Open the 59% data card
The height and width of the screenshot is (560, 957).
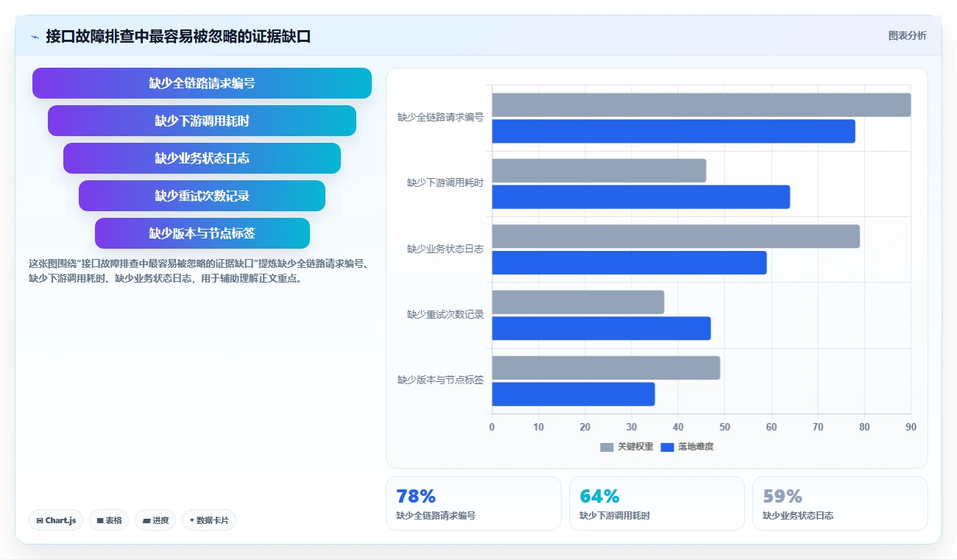(840, 503)
